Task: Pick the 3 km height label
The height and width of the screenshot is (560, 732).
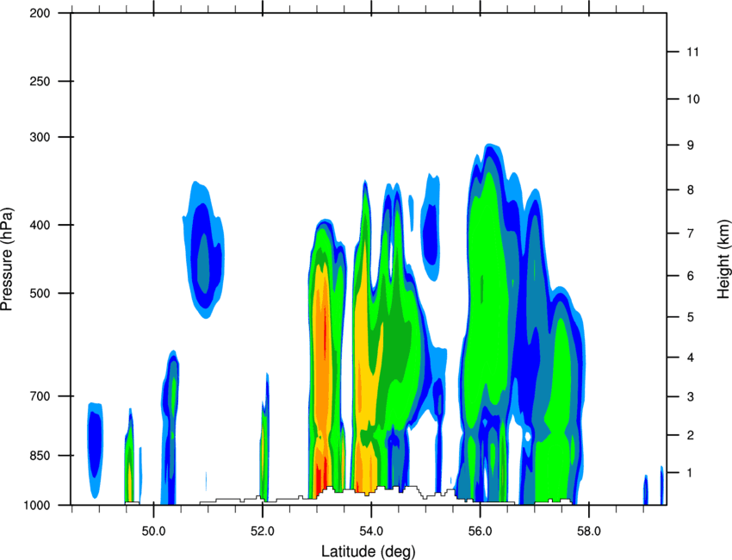Action: point(691,397)
